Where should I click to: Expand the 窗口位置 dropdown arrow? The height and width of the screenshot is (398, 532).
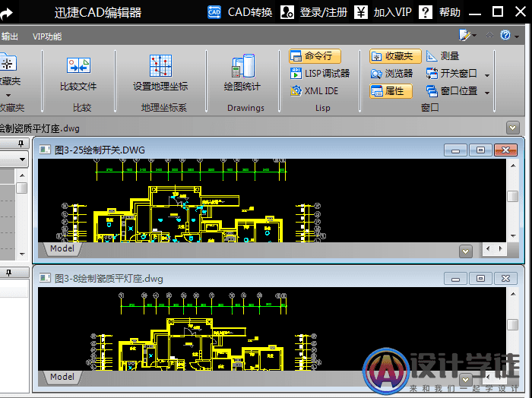[487, 93]
